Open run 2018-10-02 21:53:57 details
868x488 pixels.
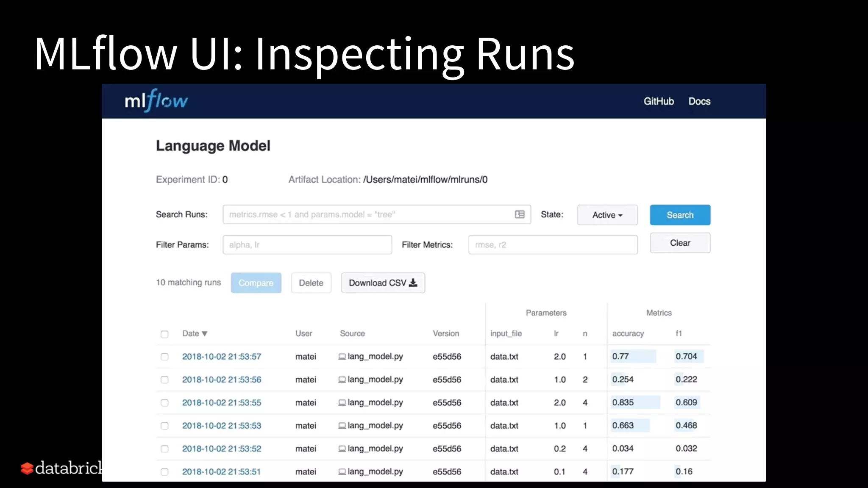[x=222, y=357]
